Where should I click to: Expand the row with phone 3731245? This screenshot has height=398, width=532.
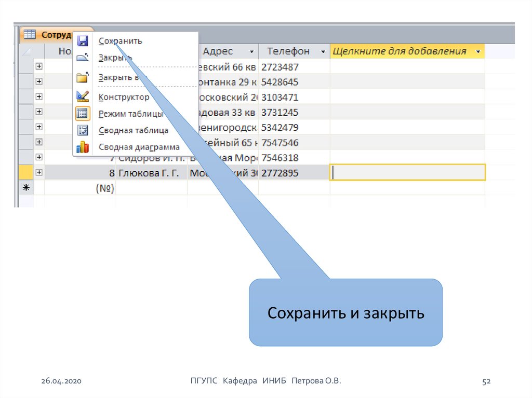click(x=39, y=112)
